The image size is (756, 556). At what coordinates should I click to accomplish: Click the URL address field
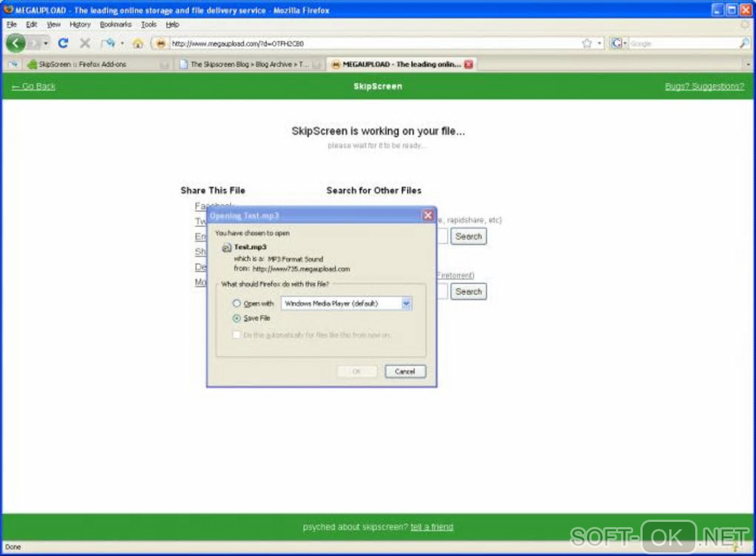click(374, 44)
